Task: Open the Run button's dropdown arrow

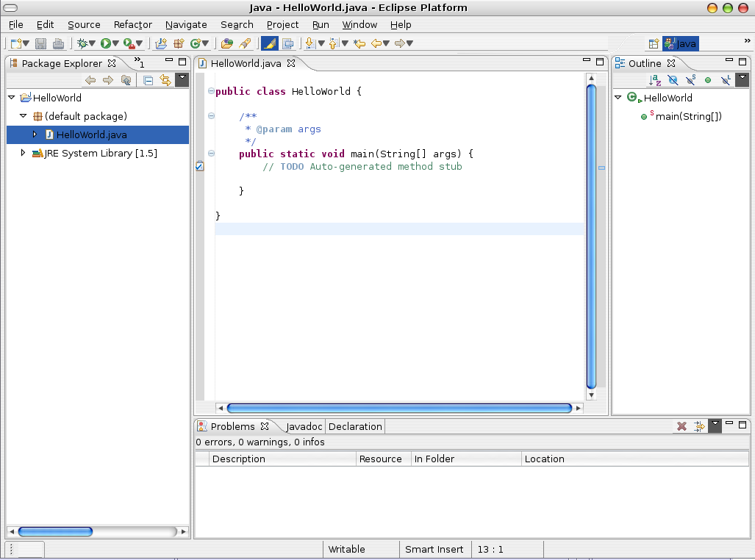Action: click(x=115, y=43)
